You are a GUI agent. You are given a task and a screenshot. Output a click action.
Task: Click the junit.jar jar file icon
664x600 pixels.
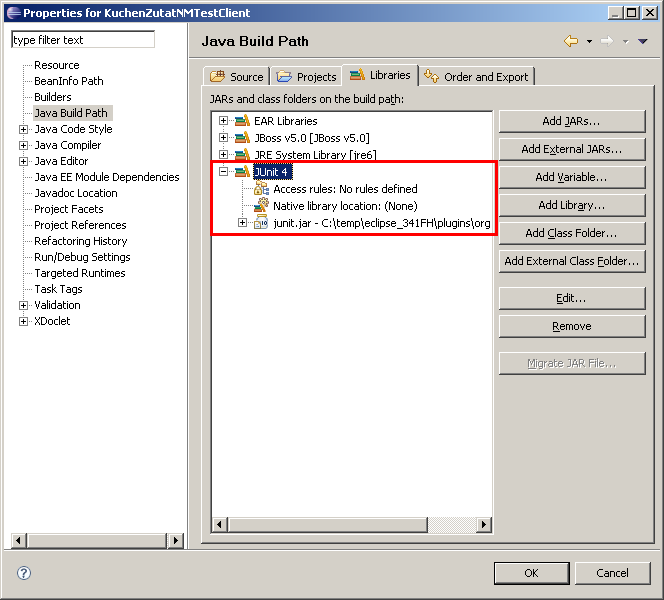coord(261,223)
